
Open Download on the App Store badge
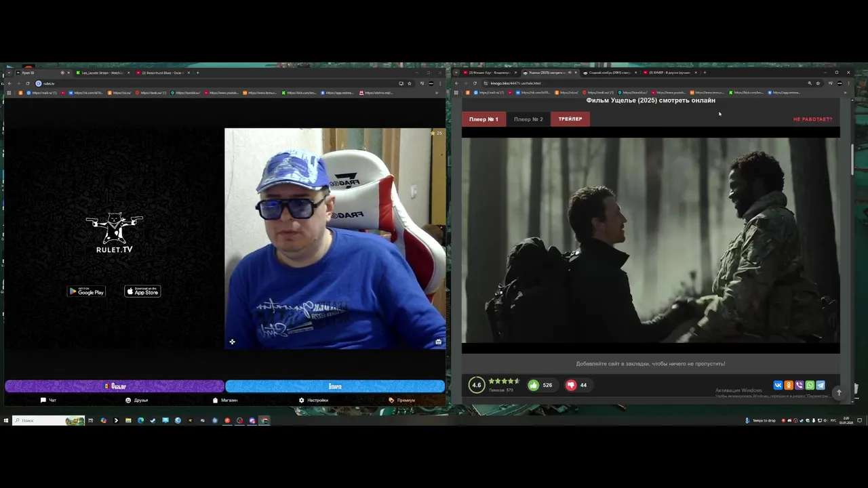click(142, 291)
